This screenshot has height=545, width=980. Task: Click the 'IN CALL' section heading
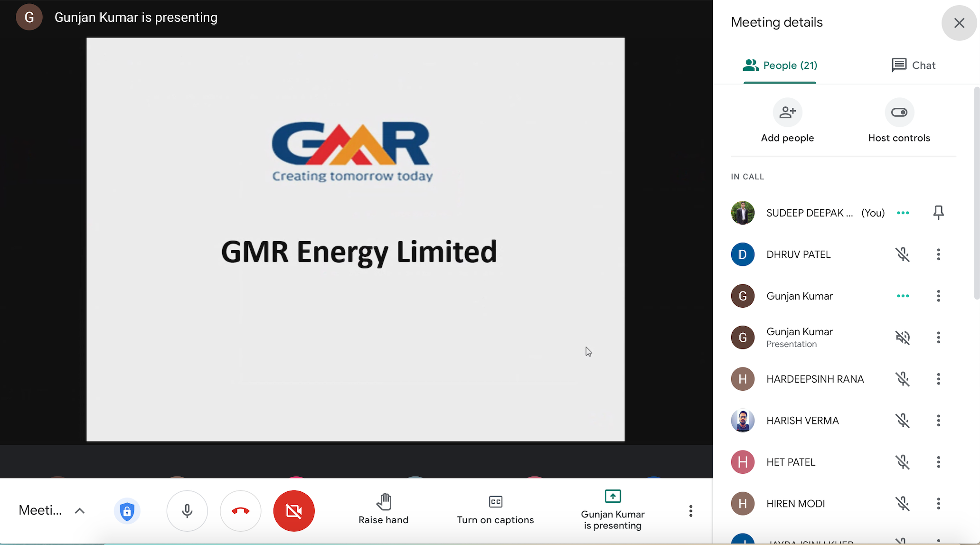point(747,177)
